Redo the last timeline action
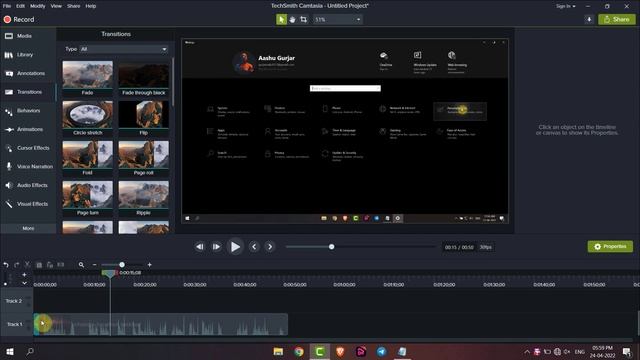 click(x=17, y=265)
